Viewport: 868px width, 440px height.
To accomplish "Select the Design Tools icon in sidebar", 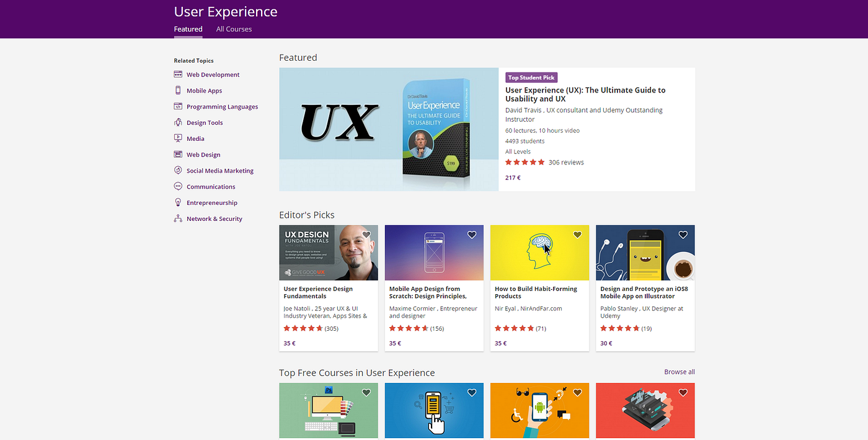I will click(x=178, y=122).
